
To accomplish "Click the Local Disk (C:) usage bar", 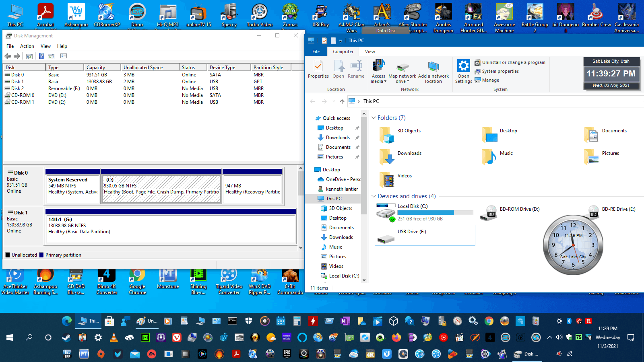I will pos(435,212).
